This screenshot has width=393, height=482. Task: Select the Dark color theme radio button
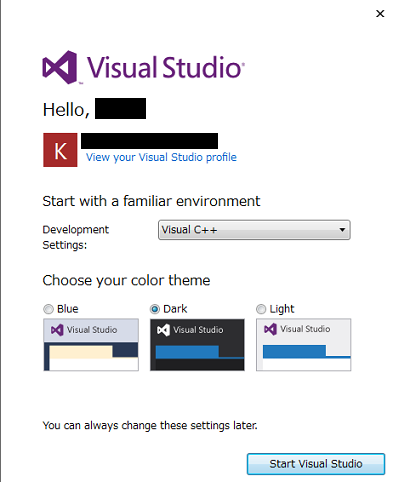(x=155, y=309)
